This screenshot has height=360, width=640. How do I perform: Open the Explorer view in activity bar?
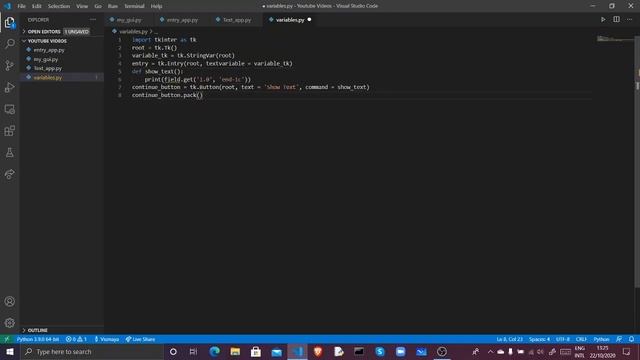click(9, 22)
